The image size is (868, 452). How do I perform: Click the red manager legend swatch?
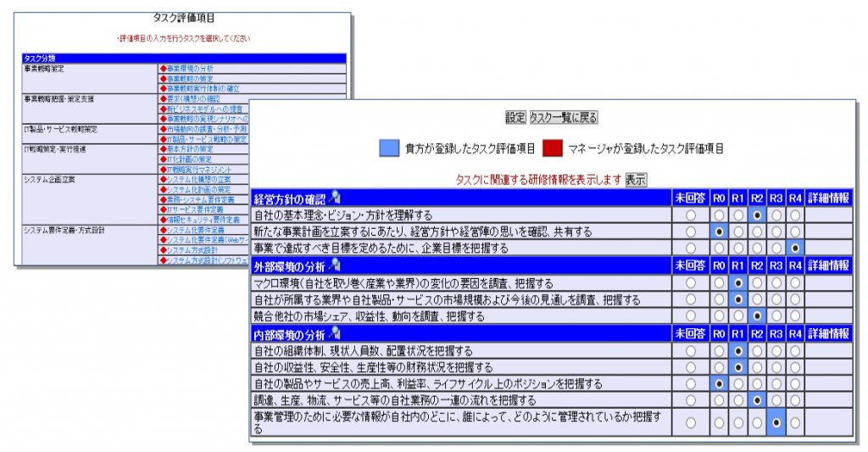click(552, 148)
